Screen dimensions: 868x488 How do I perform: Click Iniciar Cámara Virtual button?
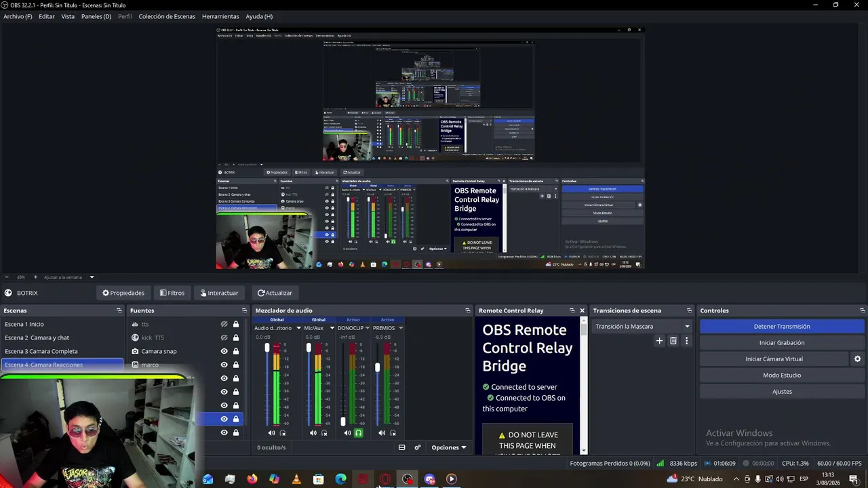tap(774, 359)
